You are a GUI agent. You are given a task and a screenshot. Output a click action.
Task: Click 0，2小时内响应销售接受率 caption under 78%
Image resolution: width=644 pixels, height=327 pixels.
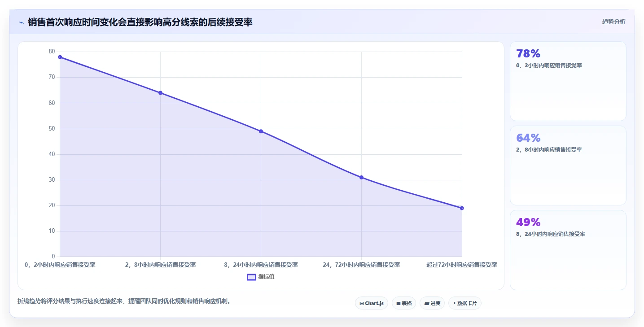[549, 65]
